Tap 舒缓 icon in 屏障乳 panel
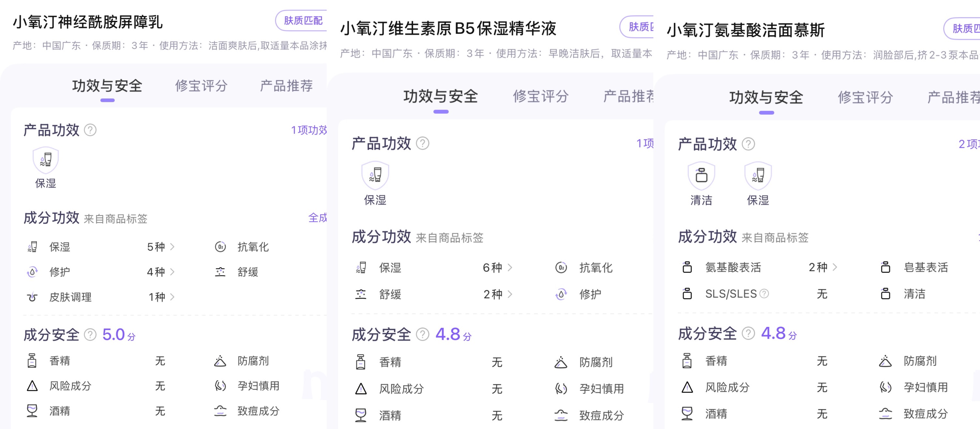Screen dimensions: 980x429 click(x=220, y=272)
